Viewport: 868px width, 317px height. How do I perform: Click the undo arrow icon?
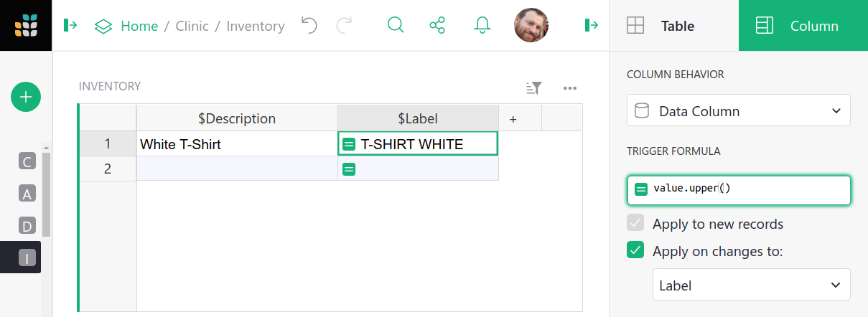309,26
